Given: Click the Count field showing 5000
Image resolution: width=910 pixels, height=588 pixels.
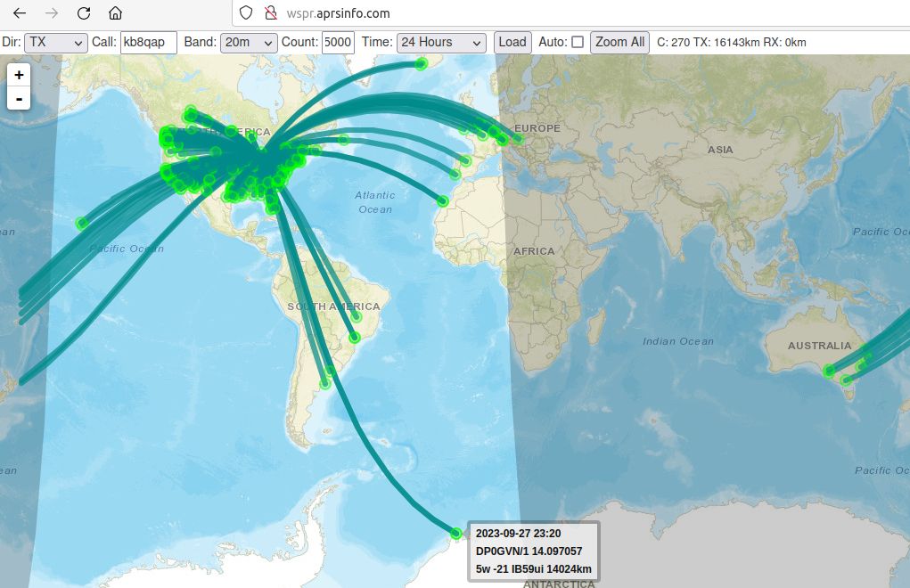Looking at the screenshot, I should (338, 43).
